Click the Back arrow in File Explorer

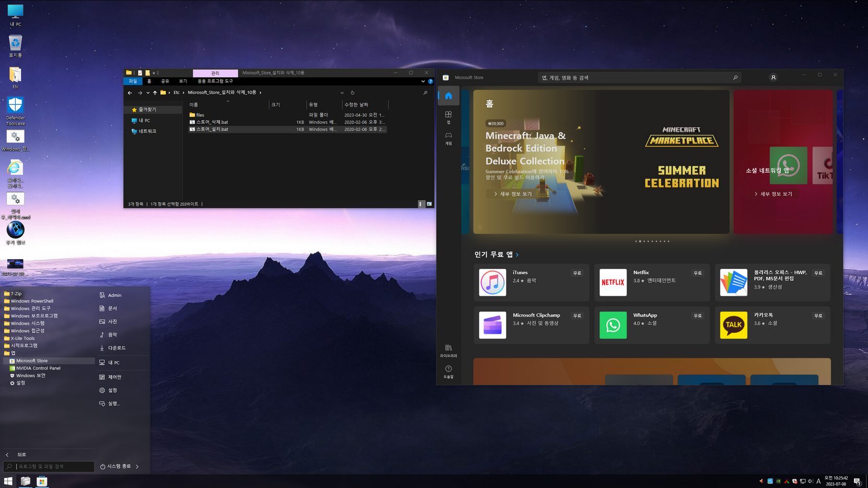[130, 93]
